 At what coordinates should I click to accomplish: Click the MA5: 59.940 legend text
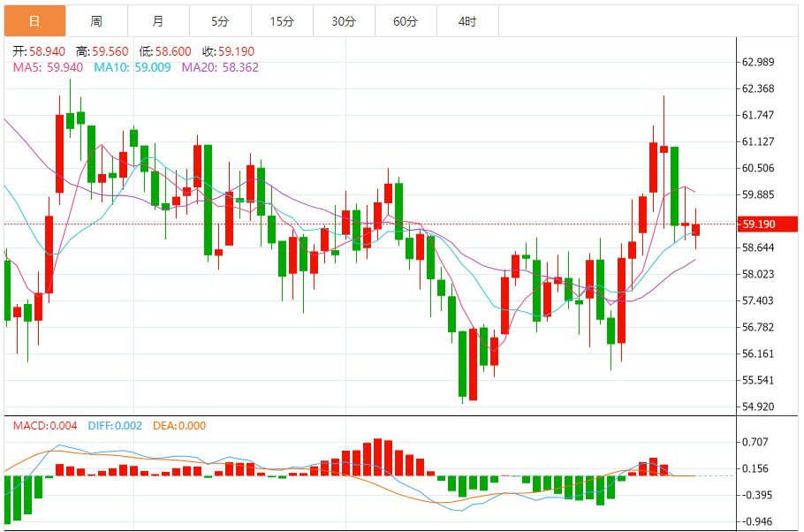point(49,67)
